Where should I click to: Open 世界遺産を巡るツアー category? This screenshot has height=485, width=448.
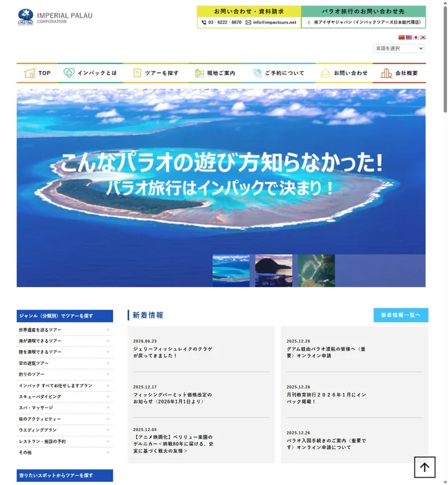[65, 330]
